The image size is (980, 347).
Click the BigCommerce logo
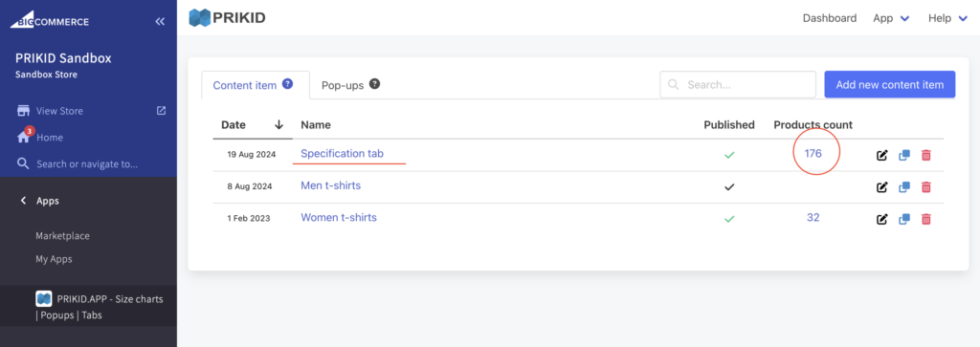tap(50, 21)
